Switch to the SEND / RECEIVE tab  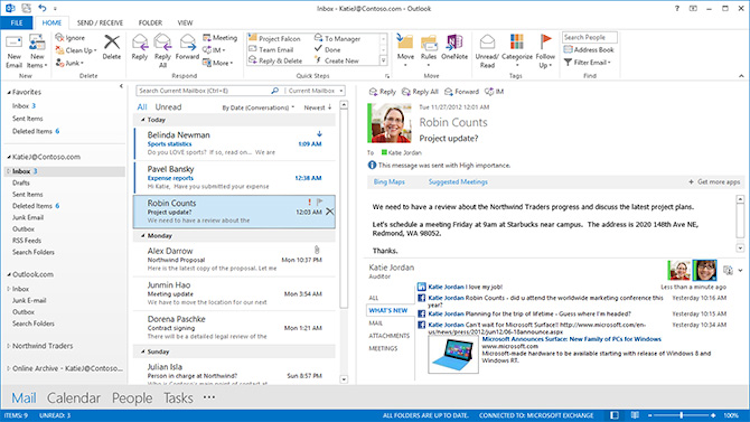100,22
